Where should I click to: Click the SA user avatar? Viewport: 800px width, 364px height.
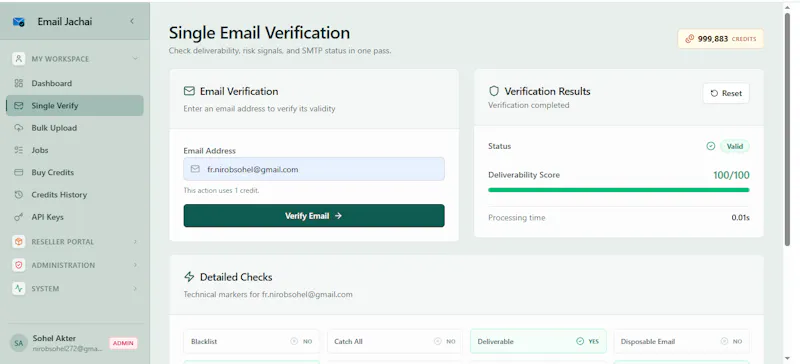point(19,343)
